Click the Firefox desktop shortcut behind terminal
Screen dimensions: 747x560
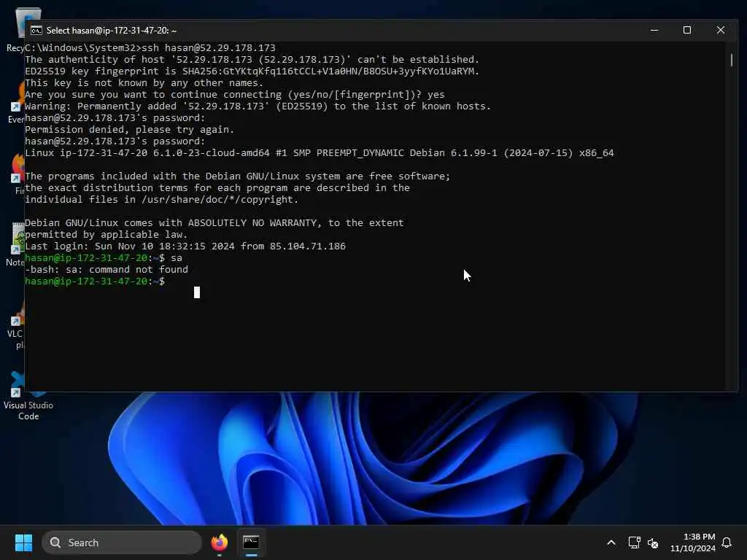point(18,174)
